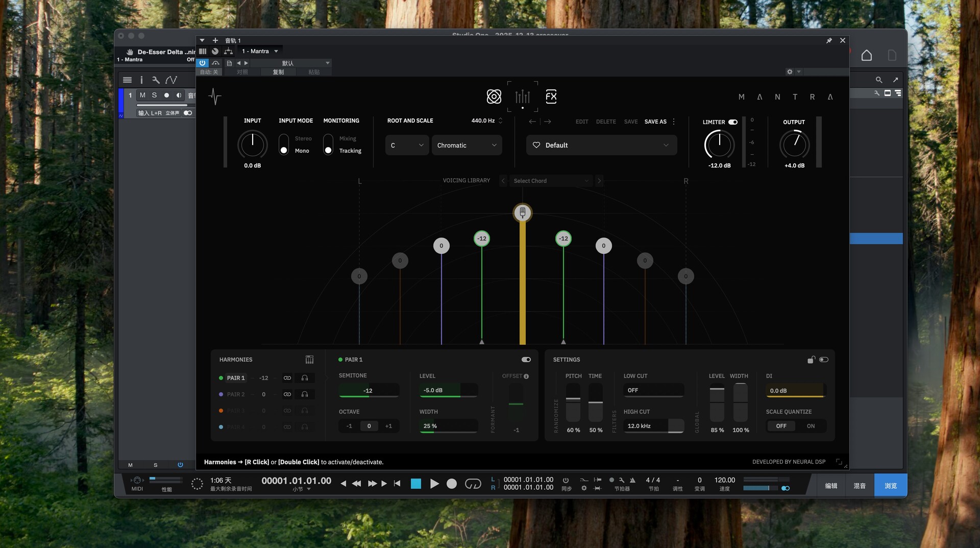Switch to the 混音 mix tab

point(860,486)
